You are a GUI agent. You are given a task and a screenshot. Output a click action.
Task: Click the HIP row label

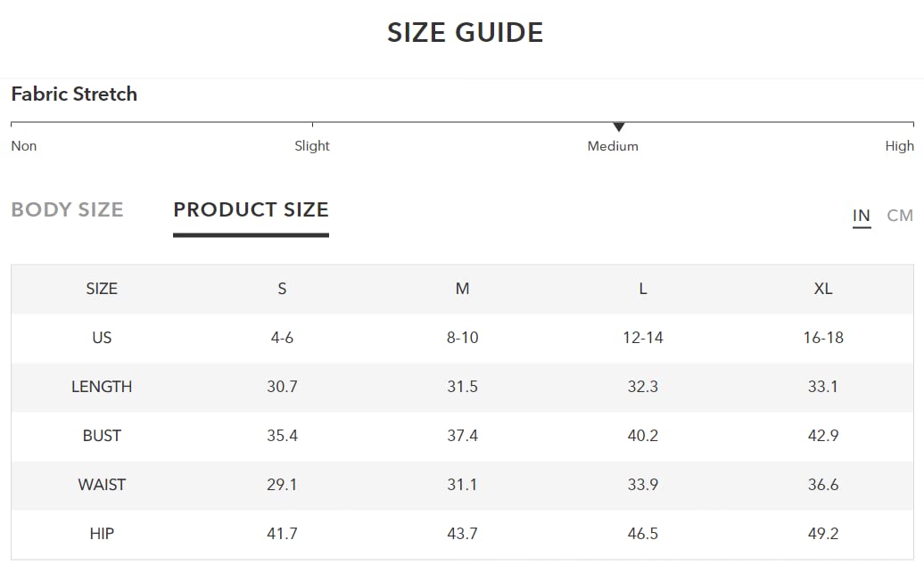(x=102, y=534)
